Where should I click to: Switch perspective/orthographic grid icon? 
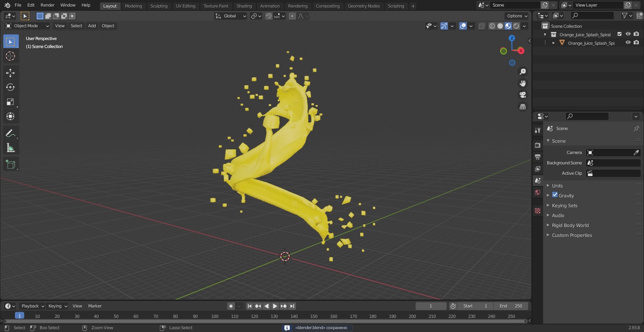(x=522, y=107)
